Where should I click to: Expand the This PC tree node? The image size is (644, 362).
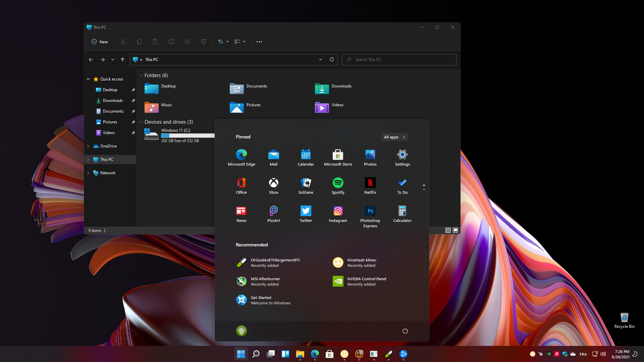tap(88, 160)
